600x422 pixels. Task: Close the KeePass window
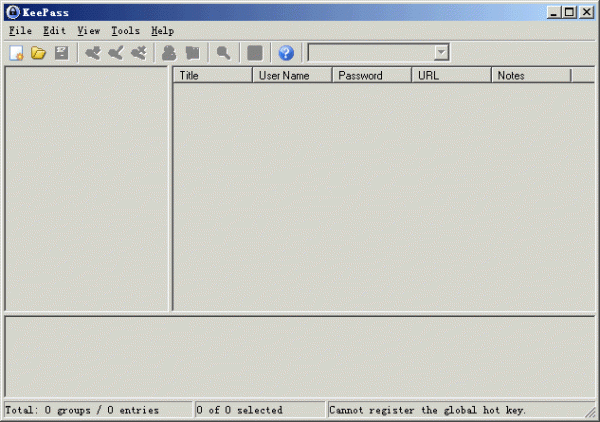coord(587,12)
